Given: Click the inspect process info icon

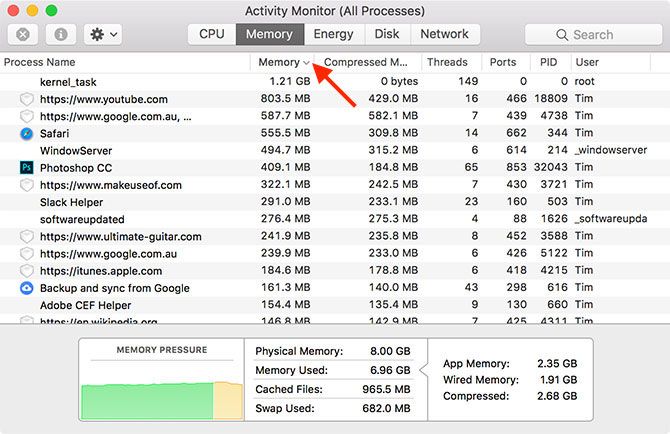Looking at the screenshot, I should (x=61, y=34).
